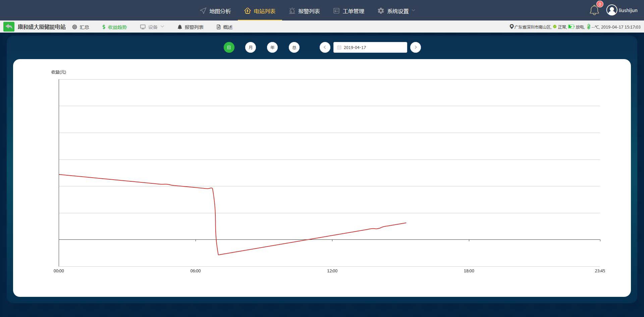Click the green back arrow icon
The width and height of the screenshot is (644, 317).
(9, 27)
